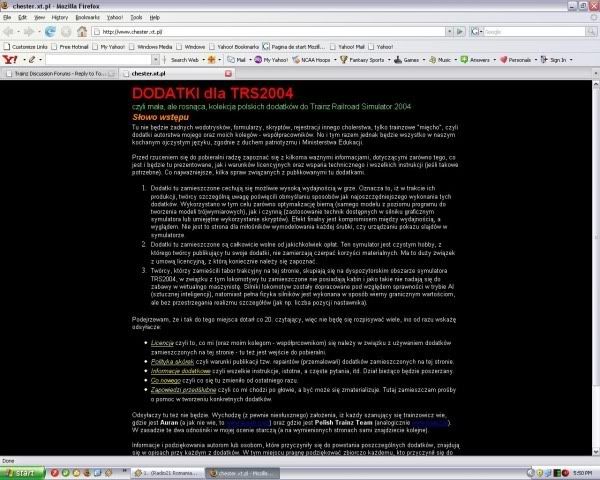Open the Windows Start menu
600x480 pixels.
point(21,473)
